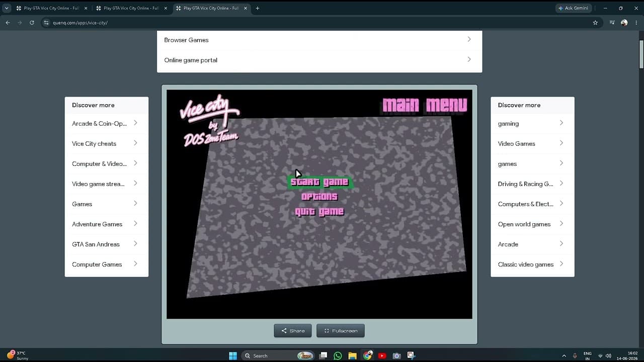
Task: Close the active Vice City tab
Action: [245, 8]
